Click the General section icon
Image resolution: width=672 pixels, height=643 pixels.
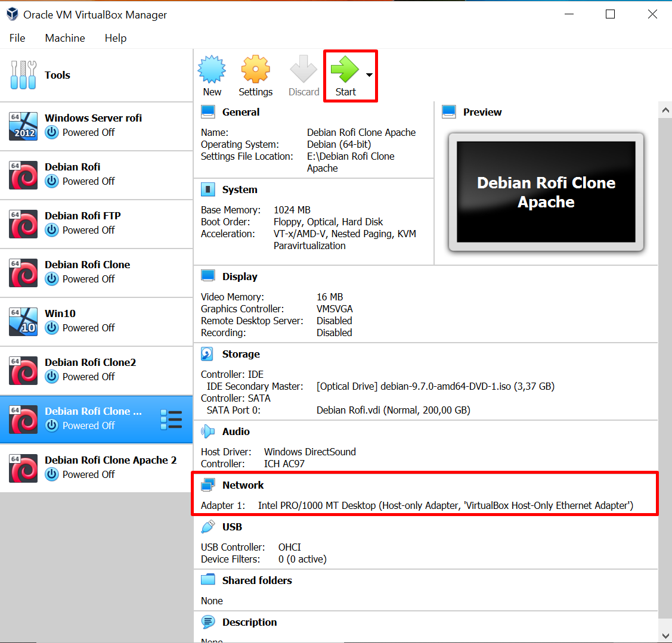point(208,112)
